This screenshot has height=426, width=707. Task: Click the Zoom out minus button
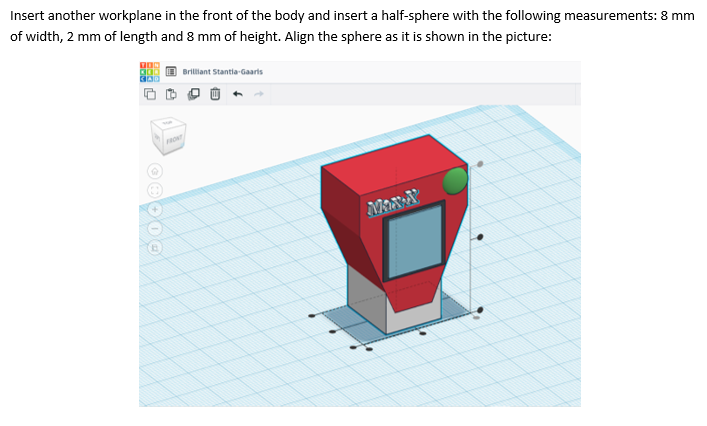pos(155,229)
